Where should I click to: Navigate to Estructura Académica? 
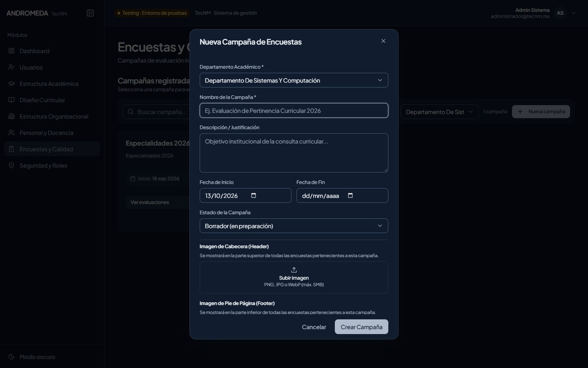pos(52,84)
